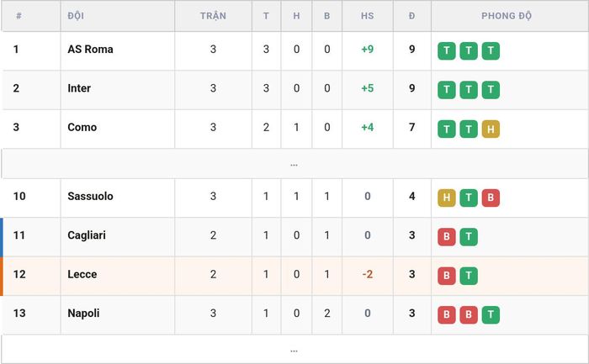589x364 pixels.
Task: Click Sassuolo's yellow H form badge
Action: point(446,198)
